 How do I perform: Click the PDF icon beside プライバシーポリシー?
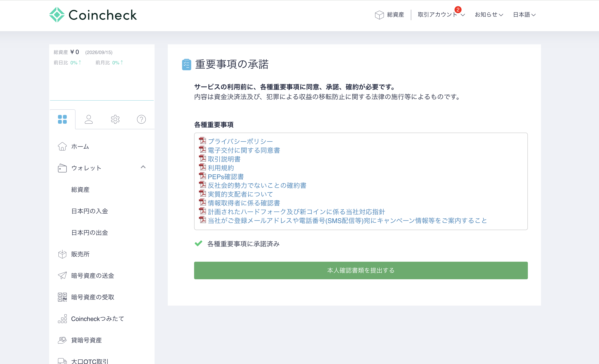(202, 141)
